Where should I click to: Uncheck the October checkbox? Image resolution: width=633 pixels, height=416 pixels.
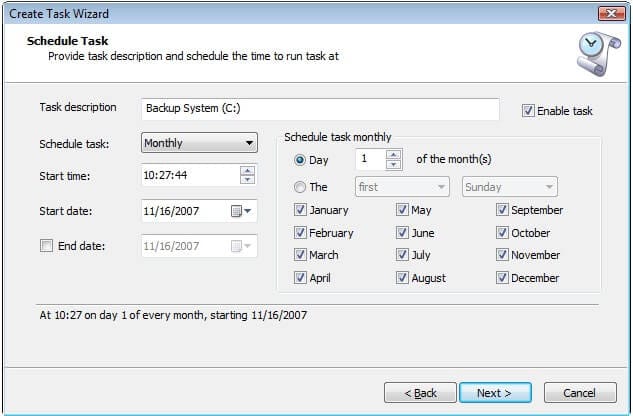tap(502, 233)
